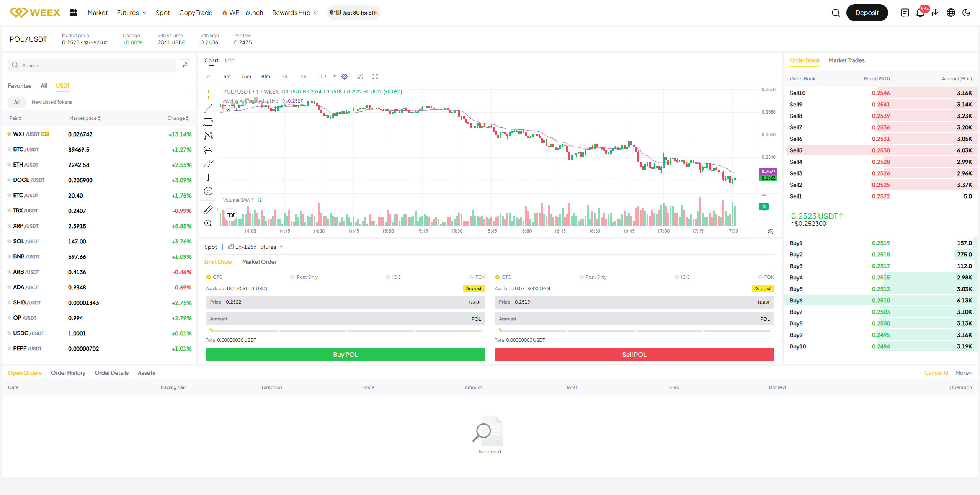
Task: Select the text annotation tool
Action: click(208, 177)
